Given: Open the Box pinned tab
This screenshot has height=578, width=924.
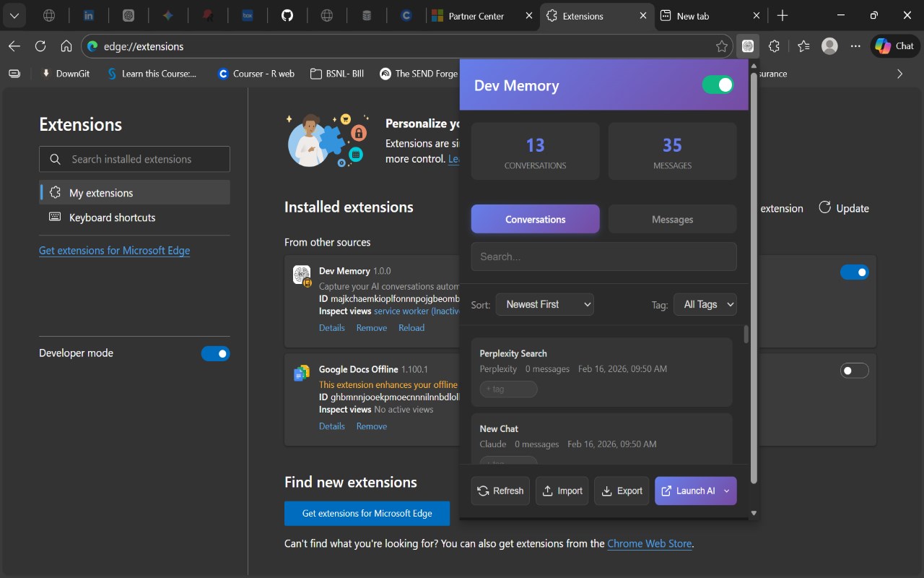Looking at the screenshot, I should (248, 15).
